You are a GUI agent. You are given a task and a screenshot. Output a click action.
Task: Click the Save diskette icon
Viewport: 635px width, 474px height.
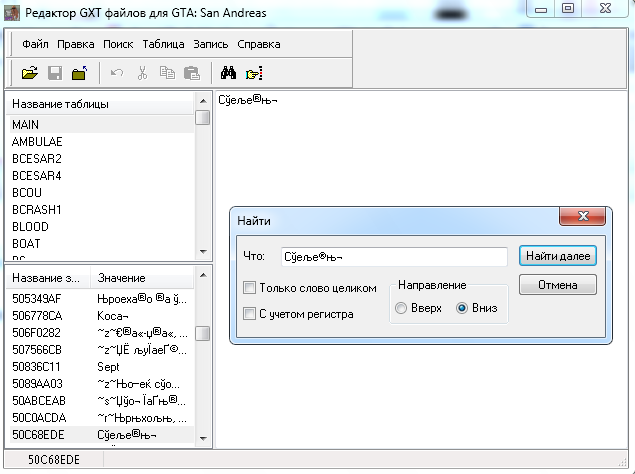[55, 73]
